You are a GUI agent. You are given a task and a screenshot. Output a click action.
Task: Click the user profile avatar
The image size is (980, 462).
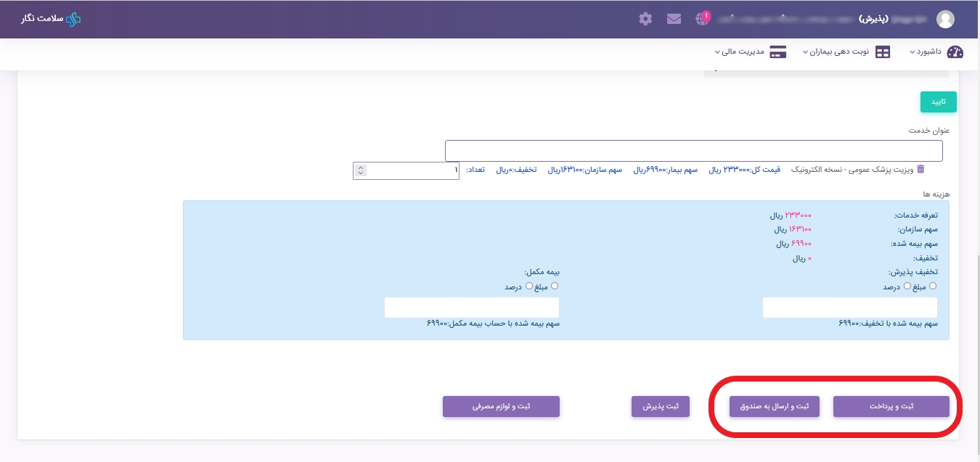click(x=945, y=20)
